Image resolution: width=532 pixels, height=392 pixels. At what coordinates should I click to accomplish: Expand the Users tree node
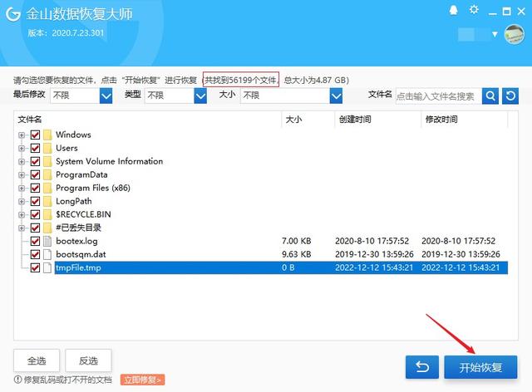click(x=22, y=149)
